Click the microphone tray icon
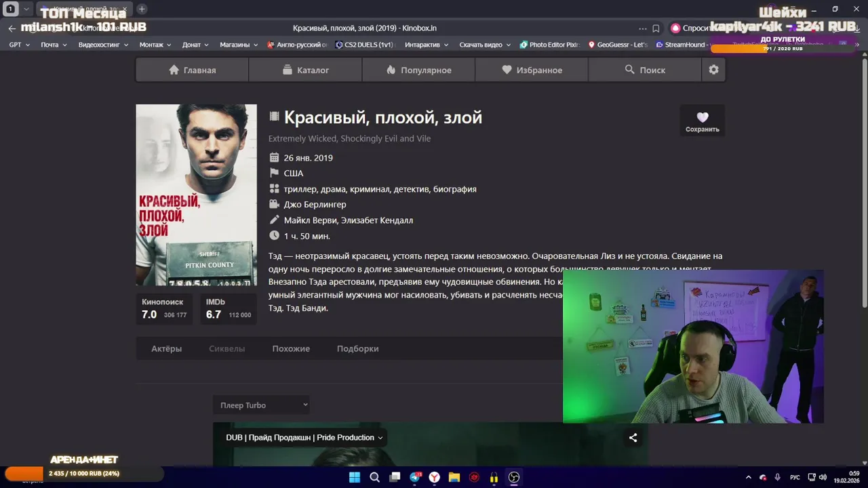The height and width of the screenshot is (488, 868). 777,477
